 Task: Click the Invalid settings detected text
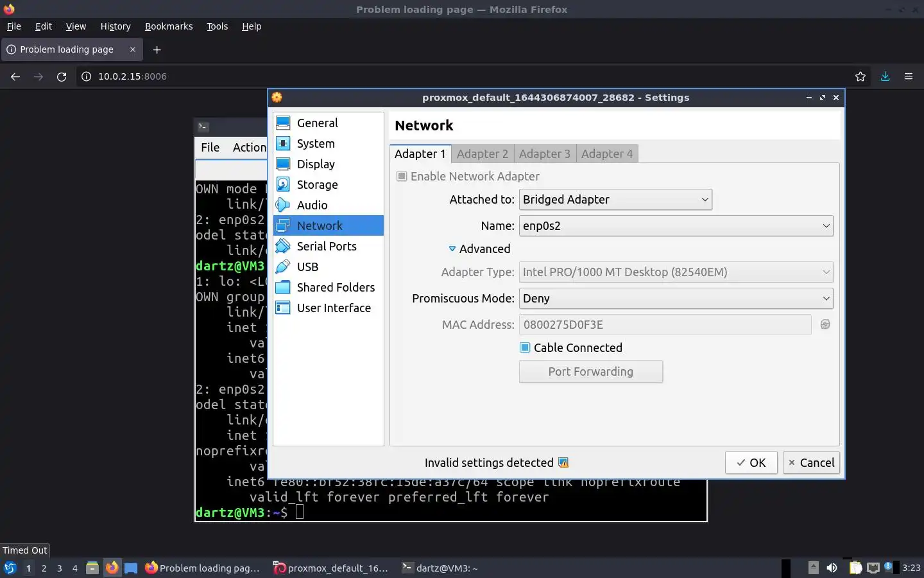coord(489,462)
